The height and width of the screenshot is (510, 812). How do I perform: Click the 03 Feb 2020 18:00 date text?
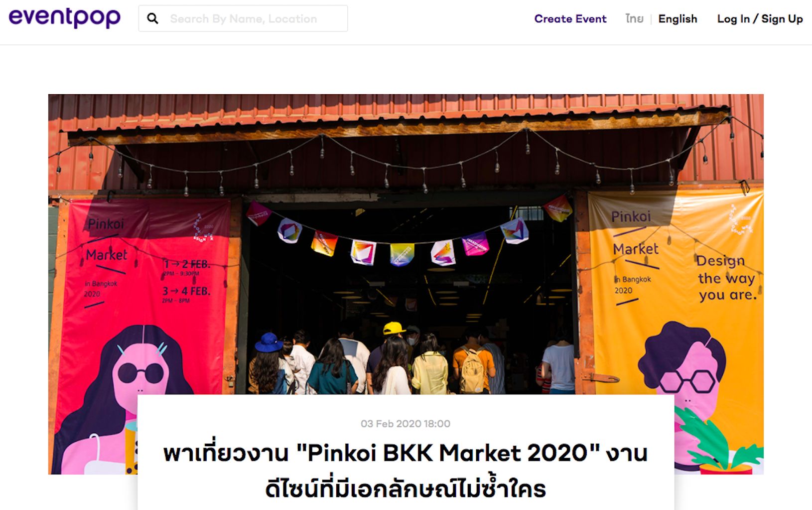(406, 424)
